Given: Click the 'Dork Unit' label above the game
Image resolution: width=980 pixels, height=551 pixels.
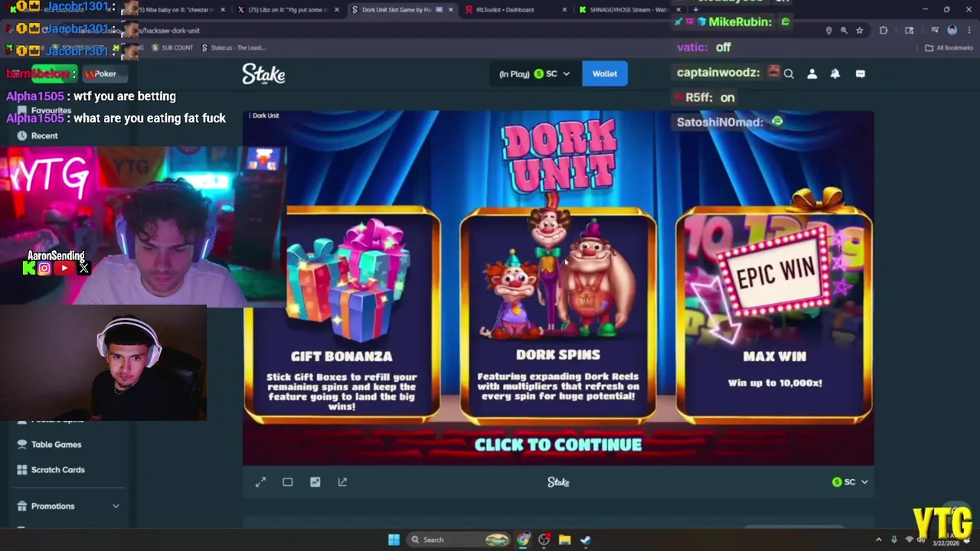Looking at the screenshot, I should [x=266, y=116].
